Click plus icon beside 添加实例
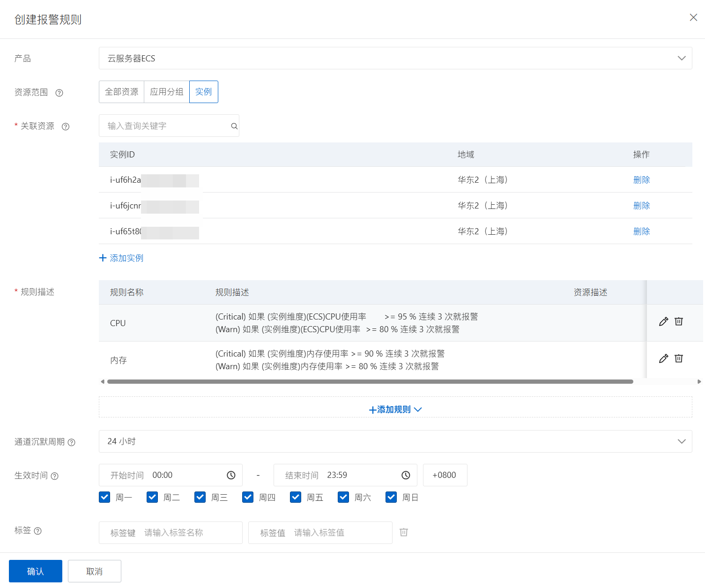Image resolution: width=705 pixels, height=588 pixels. coord(103,258)
